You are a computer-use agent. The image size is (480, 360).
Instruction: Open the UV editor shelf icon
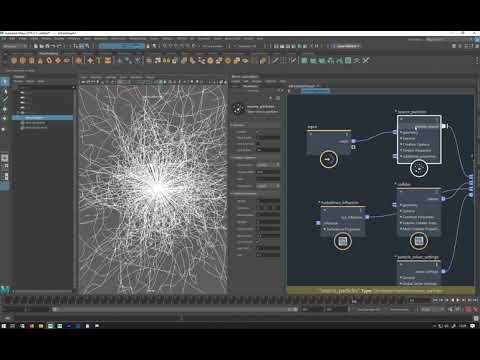348,60
